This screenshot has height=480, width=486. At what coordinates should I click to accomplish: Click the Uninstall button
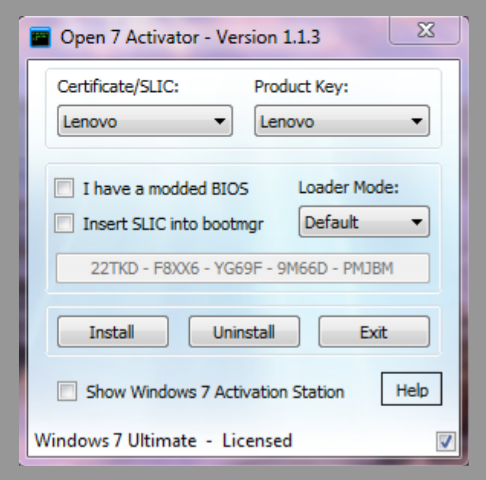pyautogui.click(x=244, y=332)
